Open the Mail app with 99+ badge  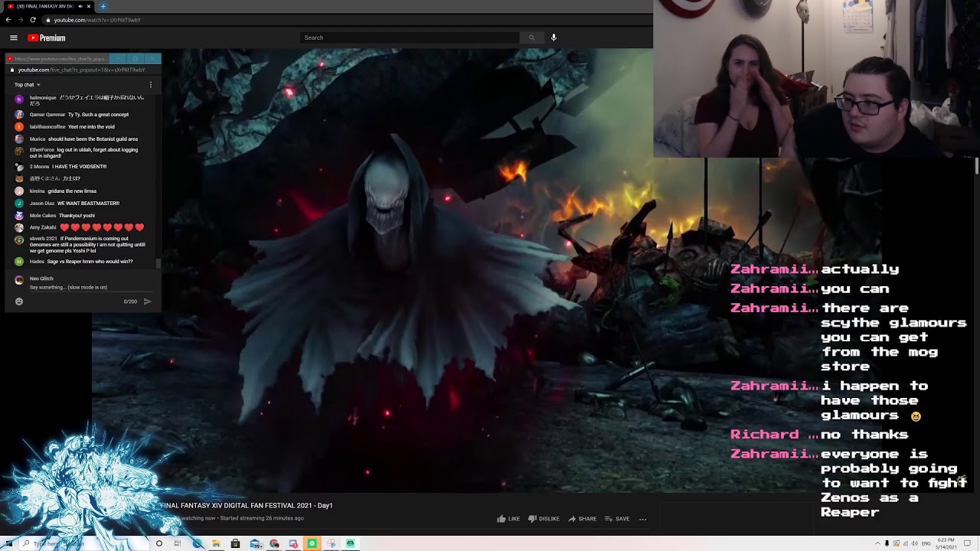pyautogui.click(x=256, y=543)
